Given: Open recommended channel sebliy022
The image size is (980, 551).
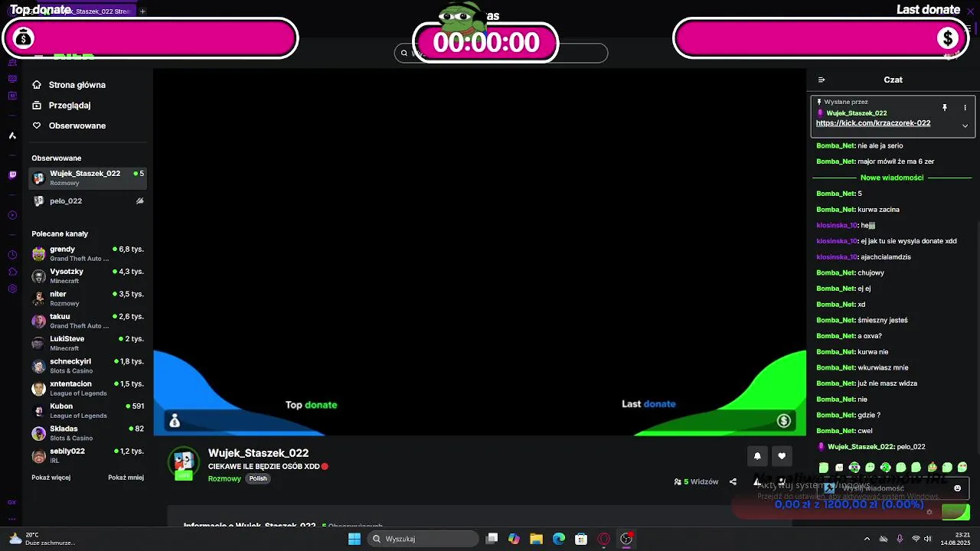Looking at the screenshot, I should 88,455.
